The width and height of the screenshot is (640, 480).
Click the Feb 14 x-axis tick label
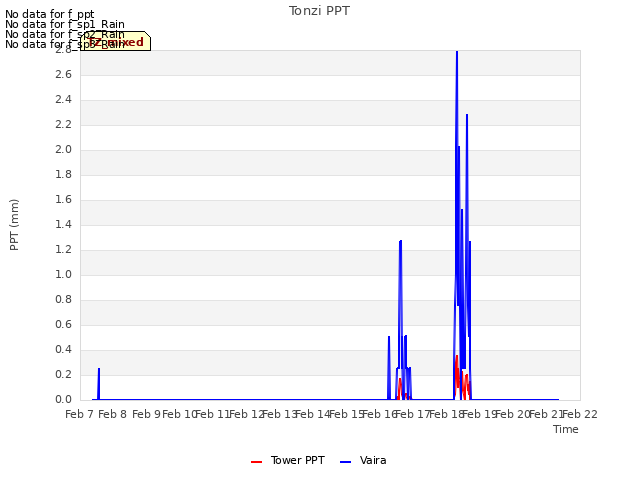tap(313, 414)
